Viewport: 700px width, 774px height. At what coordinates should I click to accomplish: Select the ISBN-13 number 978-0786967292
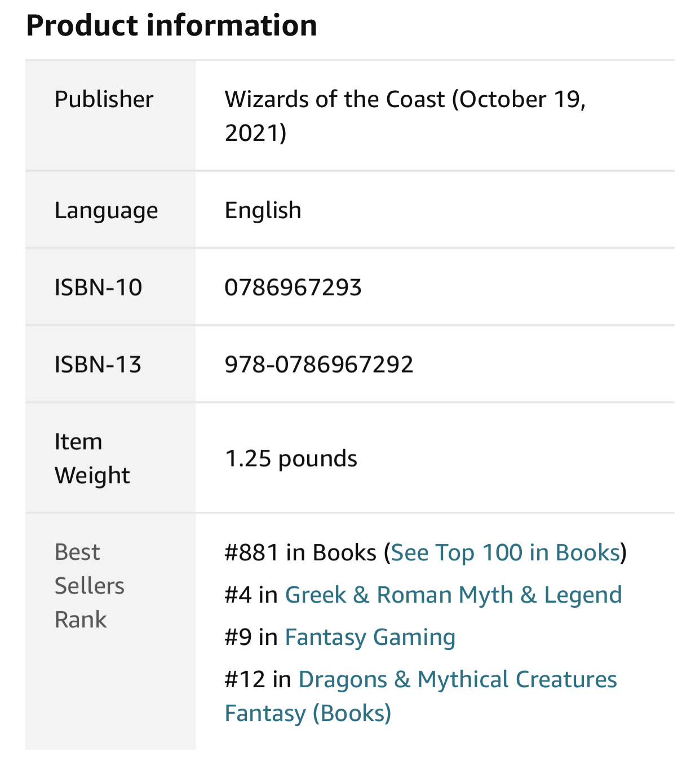click(x=318, y=365)
